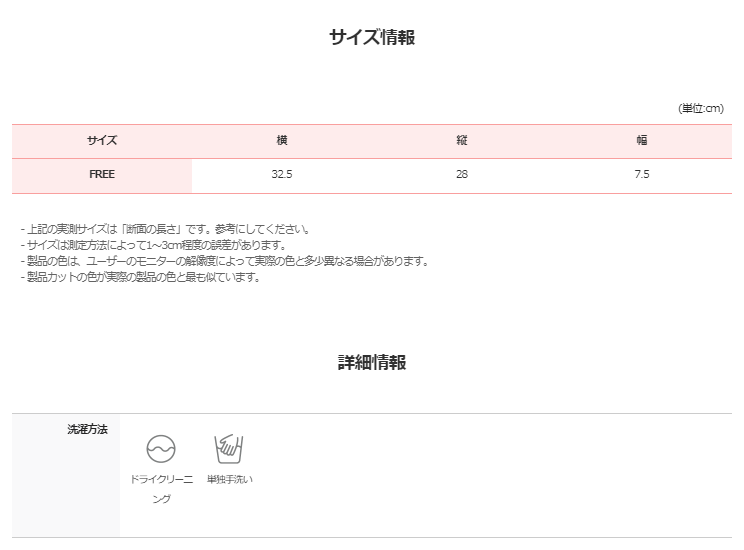Select the サイズ情報 heading
This screenshot has height=550, width=744.
tap(372, 37)
